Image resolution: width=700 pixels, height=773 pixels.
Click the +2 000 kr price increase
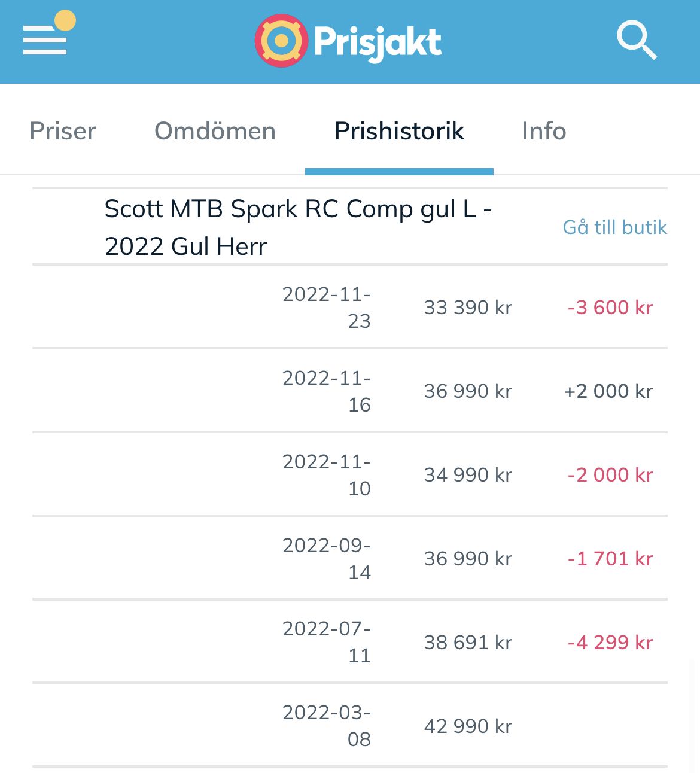tap(608, 391)
